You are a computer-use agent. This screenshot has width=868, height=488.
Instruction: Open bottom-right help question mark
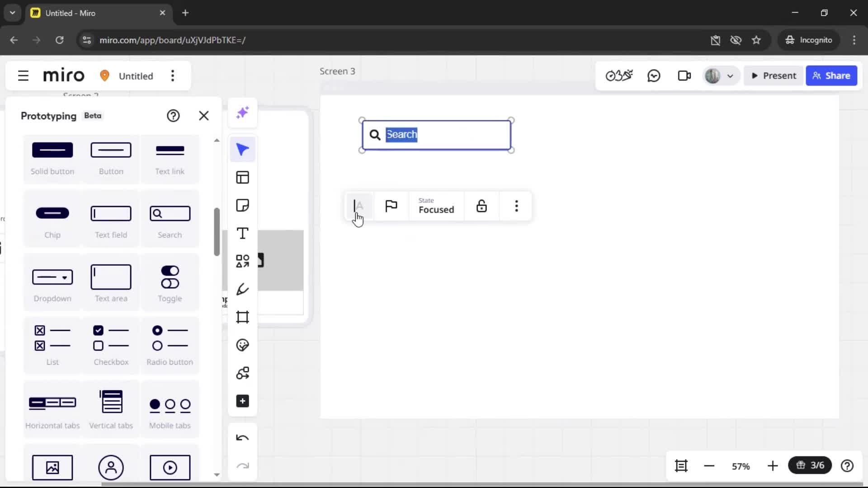847,466
